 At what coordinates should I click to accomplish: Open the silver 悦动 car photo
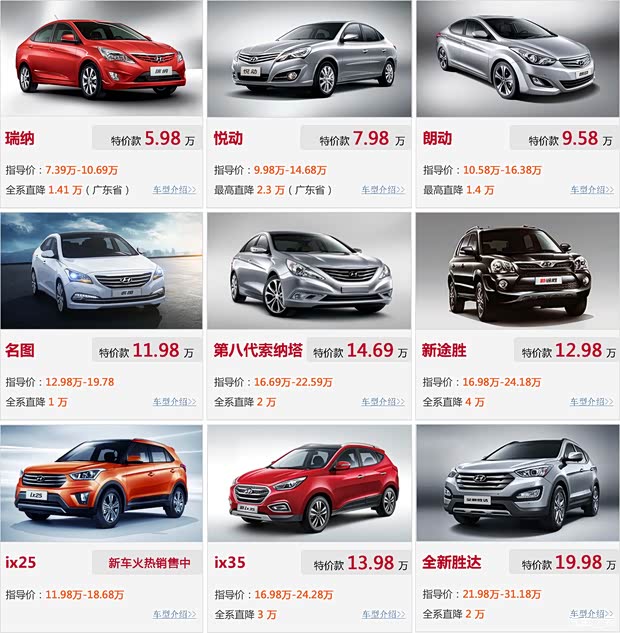[309, 59]
